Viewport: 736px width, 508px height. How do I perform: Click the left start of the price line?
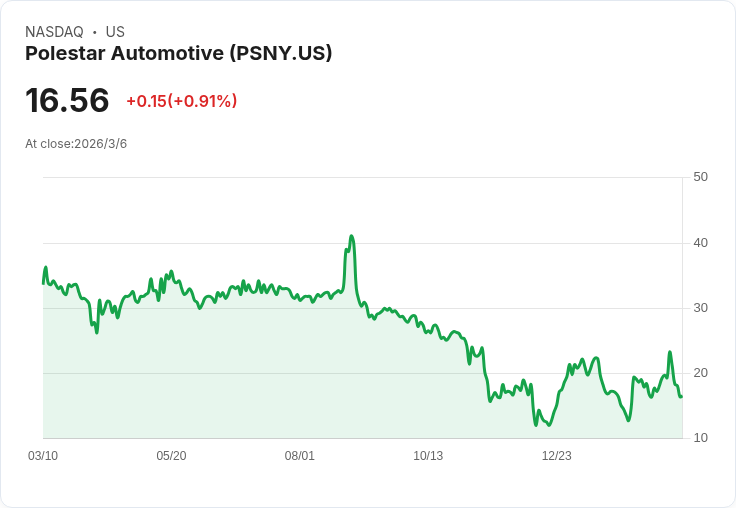(x=44, y=282)
